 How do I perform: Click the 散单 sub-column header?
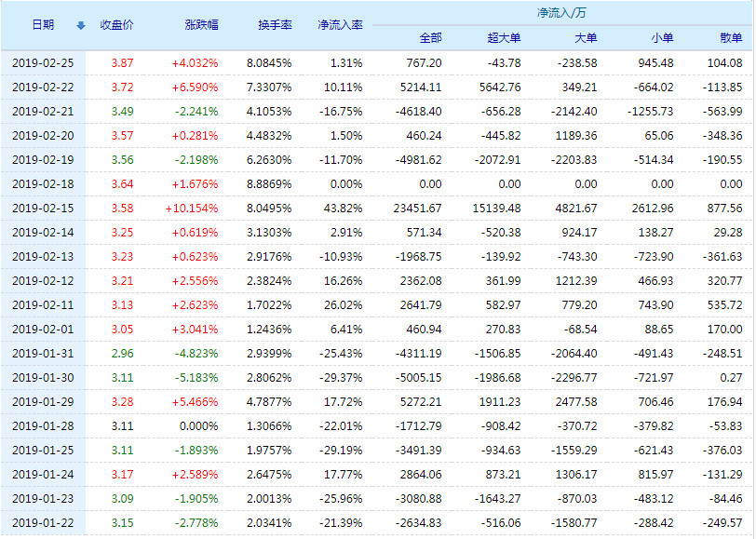click(x=731, y=38)
